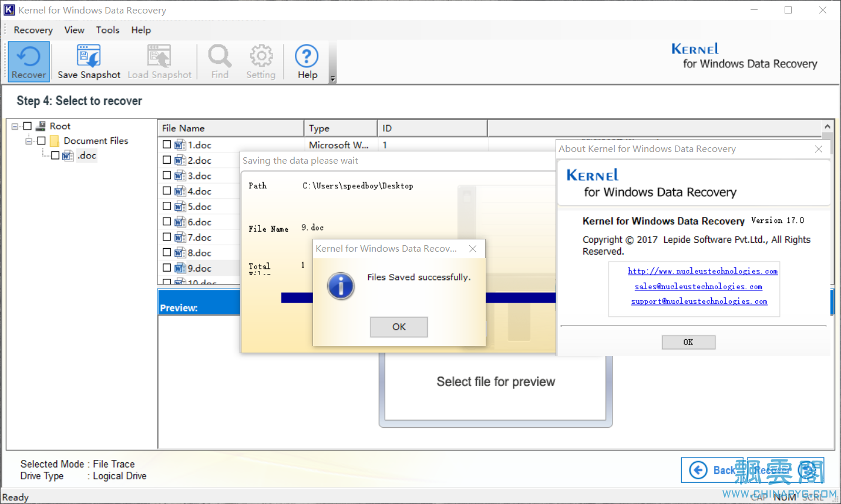Check the box for 7.doc
The width and height of the screenshot is (841, 504).
(167, 237)
